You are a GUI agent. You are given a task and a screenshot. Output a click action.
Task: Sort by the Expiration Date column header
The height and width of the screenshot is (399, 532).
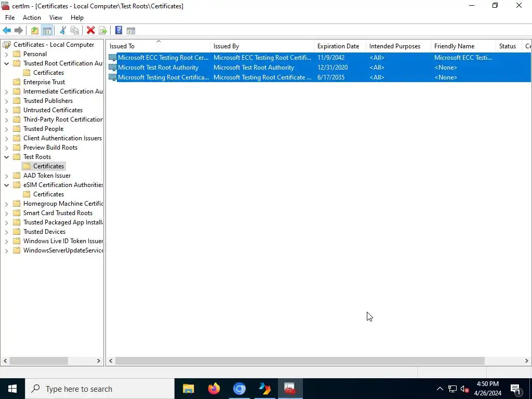click(340, 46)
